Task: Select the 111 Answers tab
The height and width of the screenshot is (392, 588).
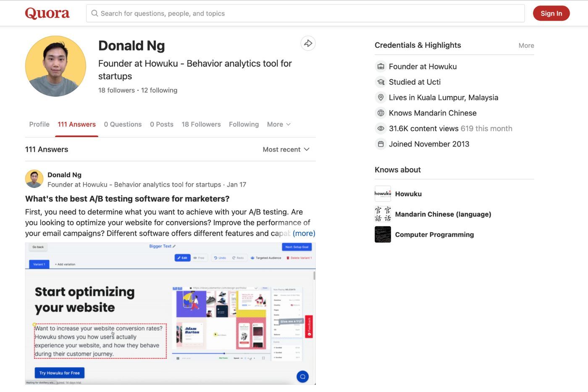Action: coord(76,124)
